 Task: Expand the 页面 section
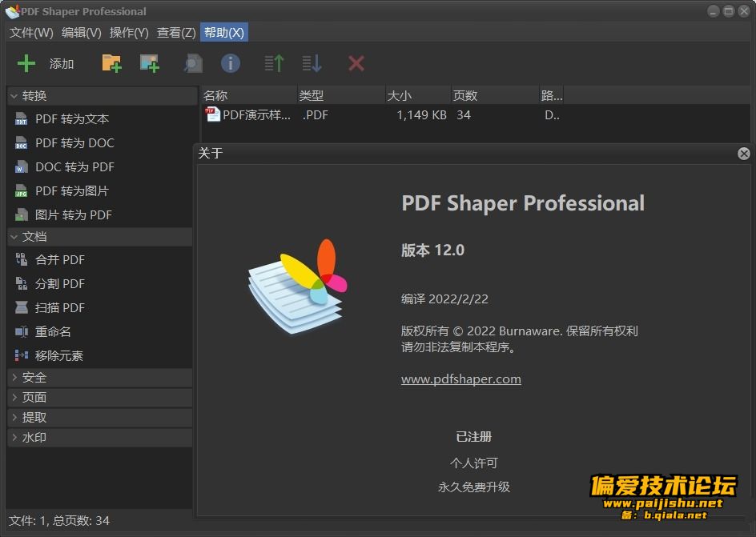[x=14, y=397]
